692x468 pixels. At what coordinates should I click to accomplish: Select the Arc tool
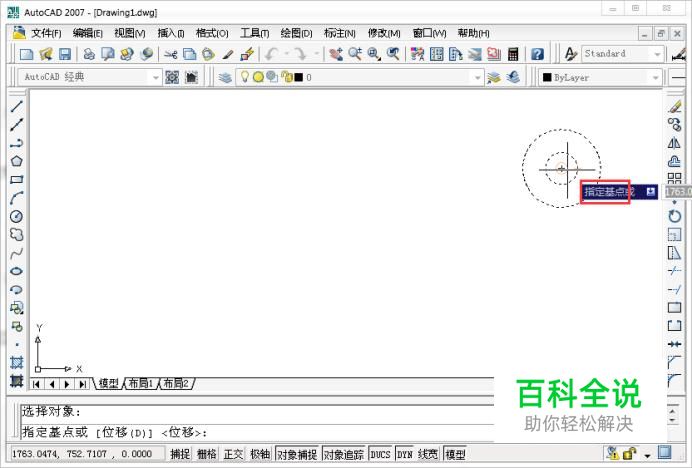16,198
